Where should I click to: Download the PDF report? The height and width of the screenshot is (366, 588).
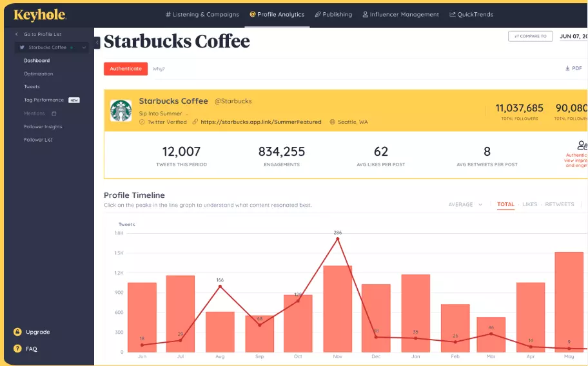[x=573, y=68]
